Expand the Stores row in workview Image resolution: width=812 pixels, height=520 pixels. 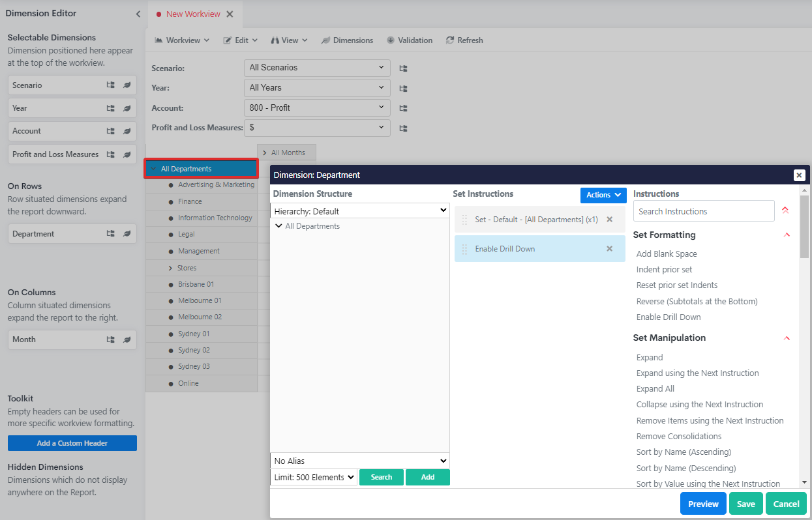tap(171, 268)
